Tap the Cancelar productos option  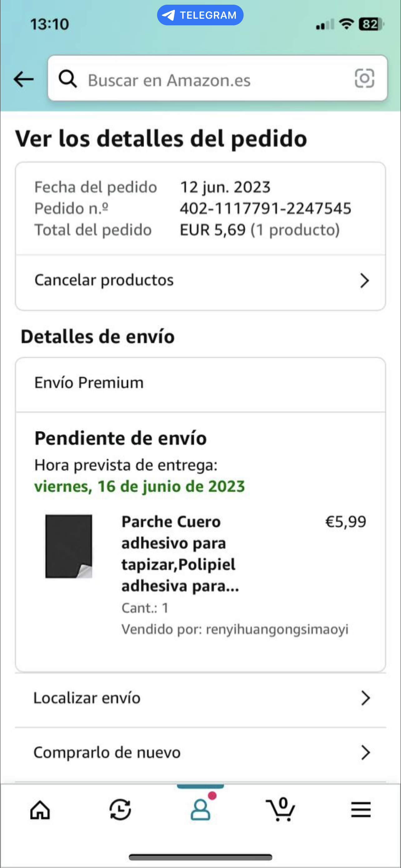click(104, 280)
